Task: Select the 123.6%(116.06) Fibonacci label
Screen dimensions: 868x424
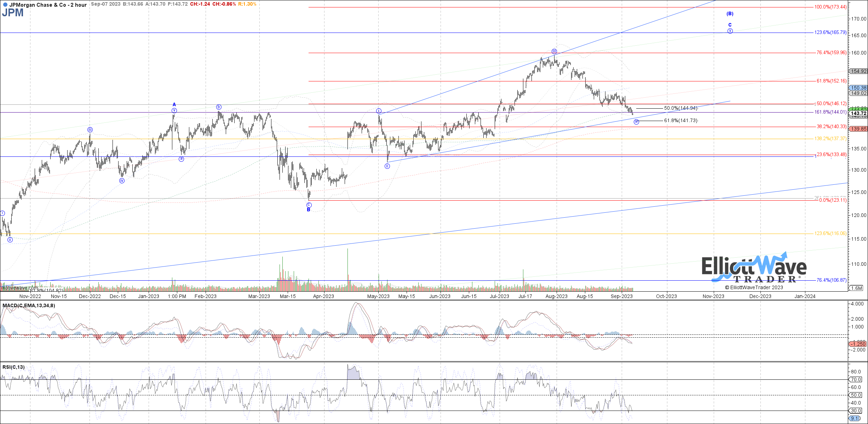Action: (x=830, y=234)
